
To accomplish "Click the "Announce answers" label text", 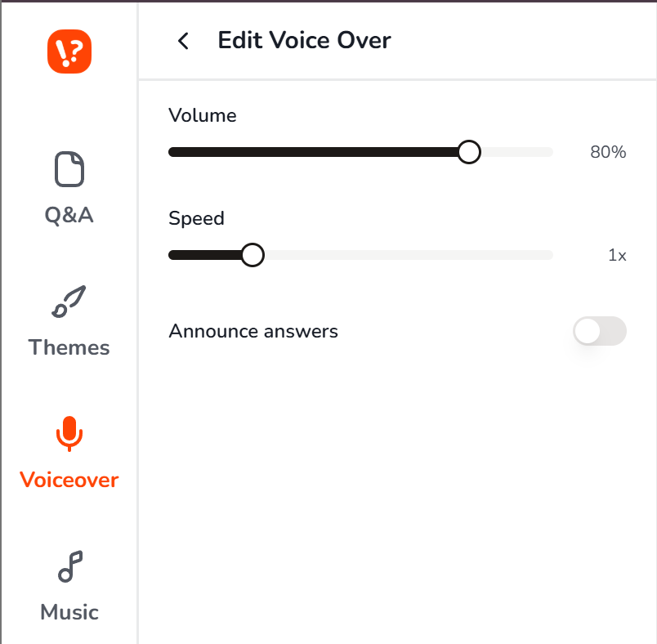I will click(253, 331).
